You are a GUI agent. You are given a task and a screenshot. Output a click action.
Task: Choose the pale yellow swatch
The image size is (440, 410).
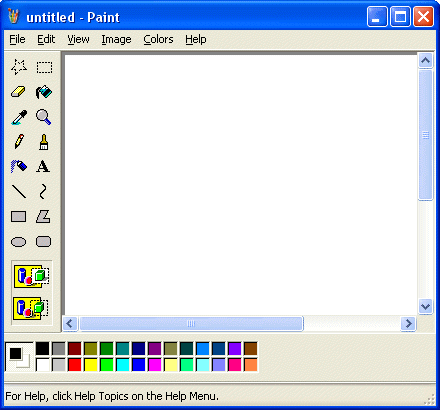171,365
